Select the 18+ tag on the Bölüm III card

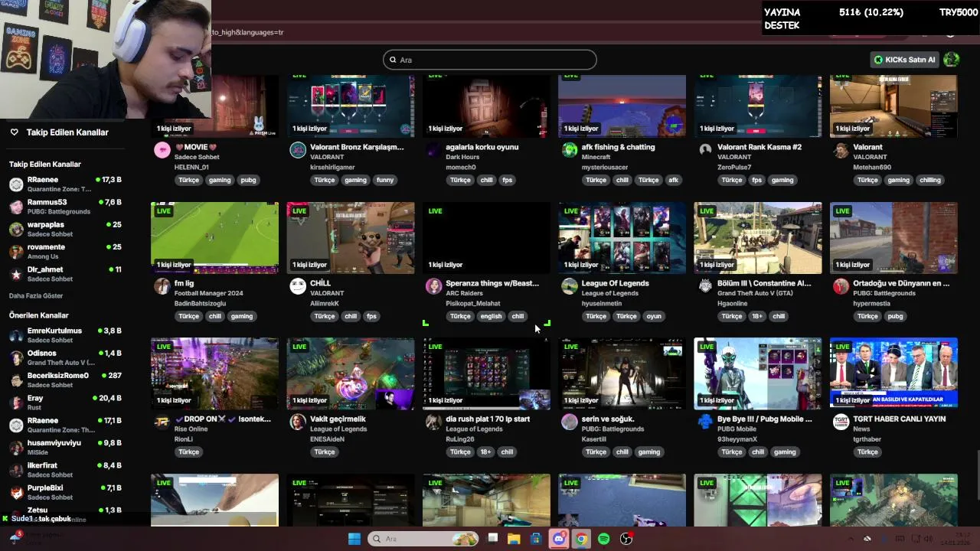[757, 316]
